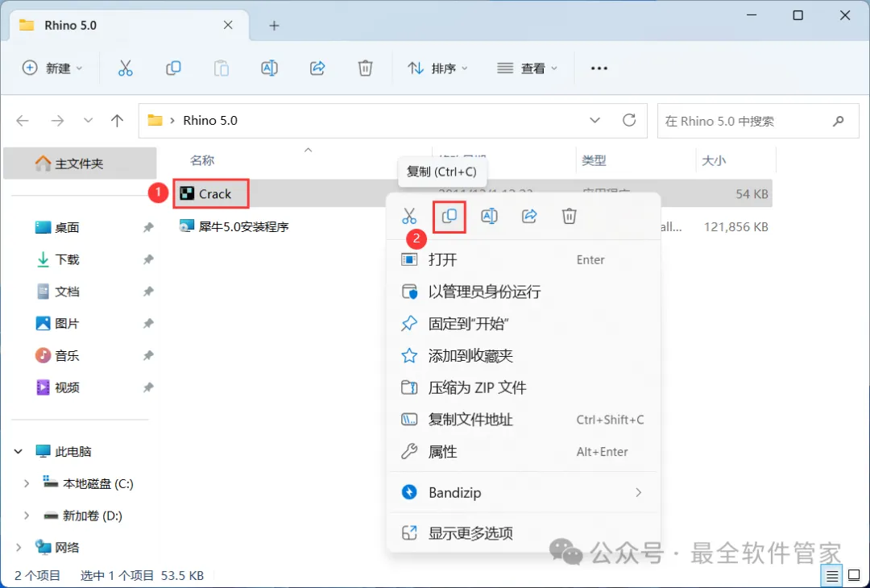Screen dimensions: 870x588
Task: Unpin 文档 with its pin icon
Action: [148, 292]
